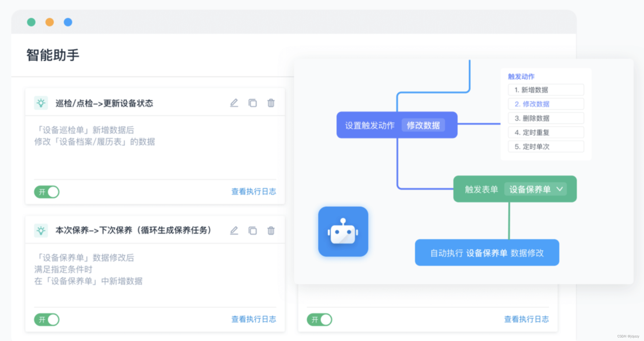Click copy icon for 巡检/点检 rule
This screenshot has height=341, width=644.
click(x=253, y=103)
